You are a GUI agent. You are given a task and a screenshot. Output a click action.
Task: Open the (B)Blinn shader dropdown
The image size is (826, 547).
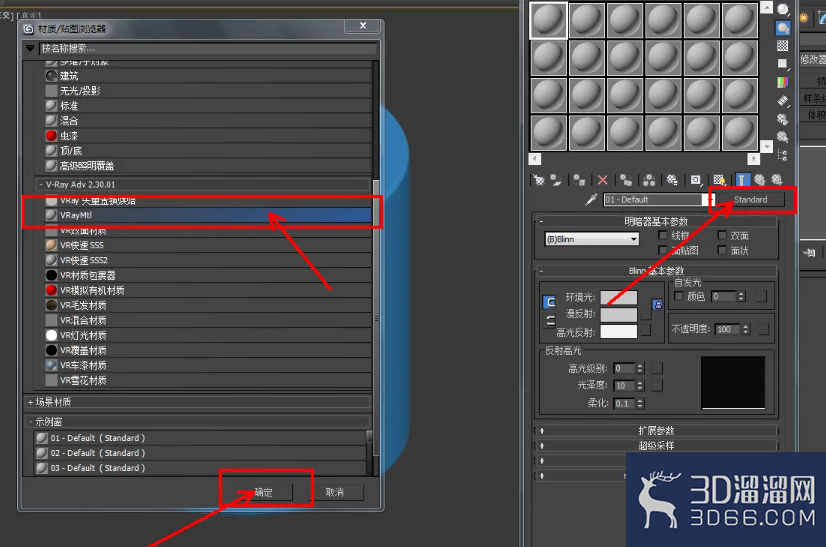click(592, 239)
